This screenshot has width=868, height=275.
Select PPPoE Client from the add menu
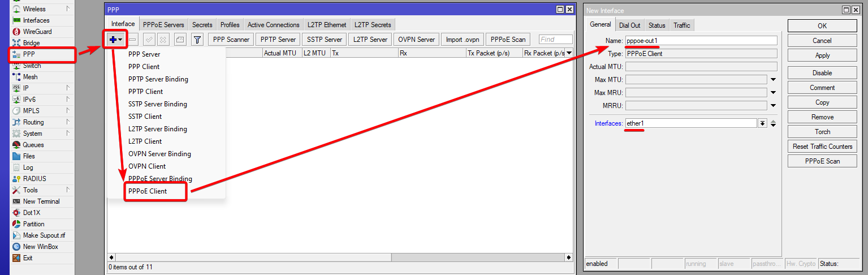click(x=148, y=191)
